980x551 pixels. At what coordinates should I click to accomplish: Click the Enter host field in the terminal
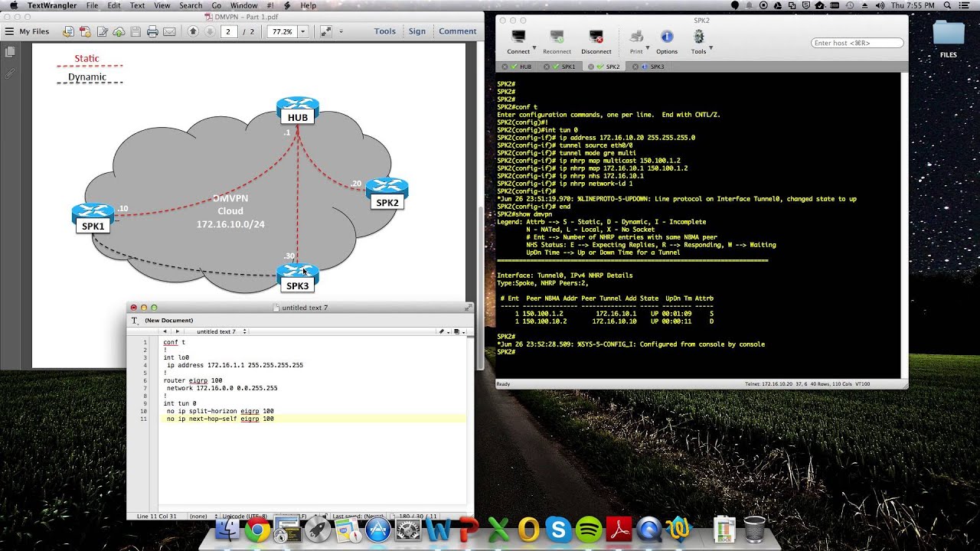click(857, 43)
